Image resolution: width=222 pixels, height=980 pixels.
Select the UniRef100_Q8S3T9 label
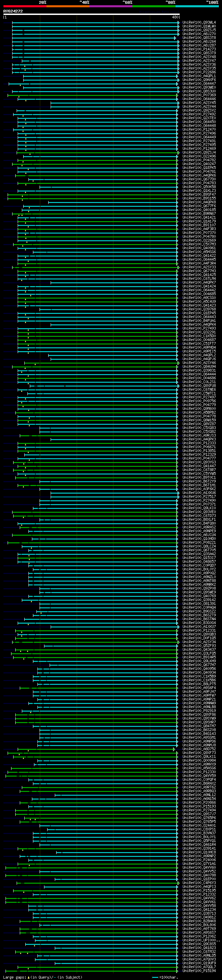pos(199,53)
